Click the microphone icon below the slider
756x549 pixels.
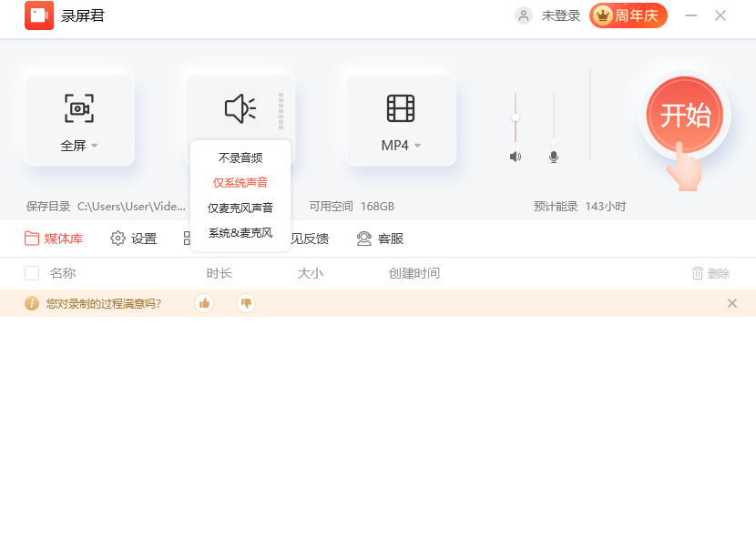coord(553,156)
